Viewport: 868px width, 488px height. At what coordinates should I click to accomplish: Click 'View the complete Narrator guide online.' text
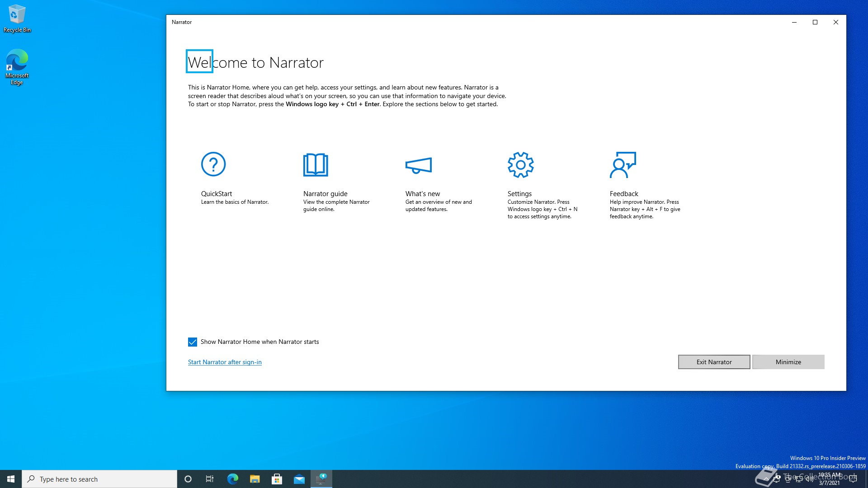[x=336, y=206]
